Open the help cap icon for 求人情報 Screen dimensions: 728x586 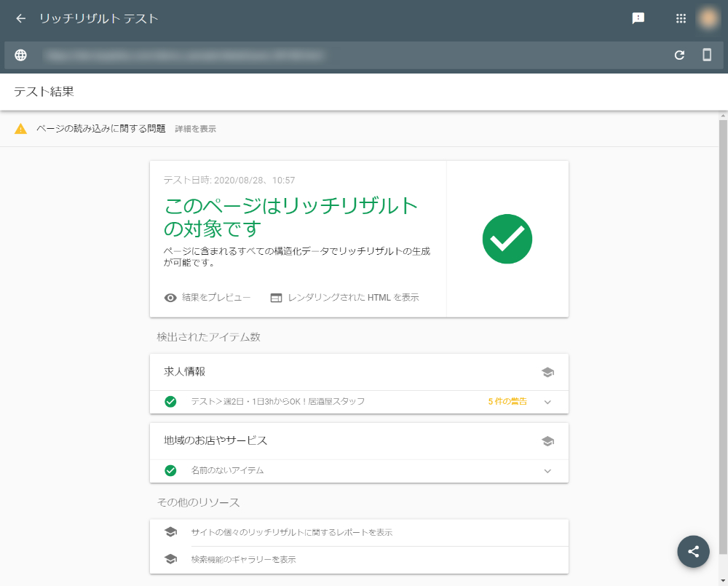548,372
